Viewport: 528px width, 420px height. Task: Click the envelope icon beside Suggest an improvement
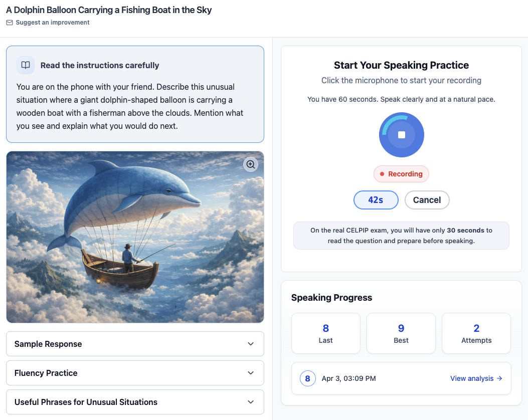(10, 23)
